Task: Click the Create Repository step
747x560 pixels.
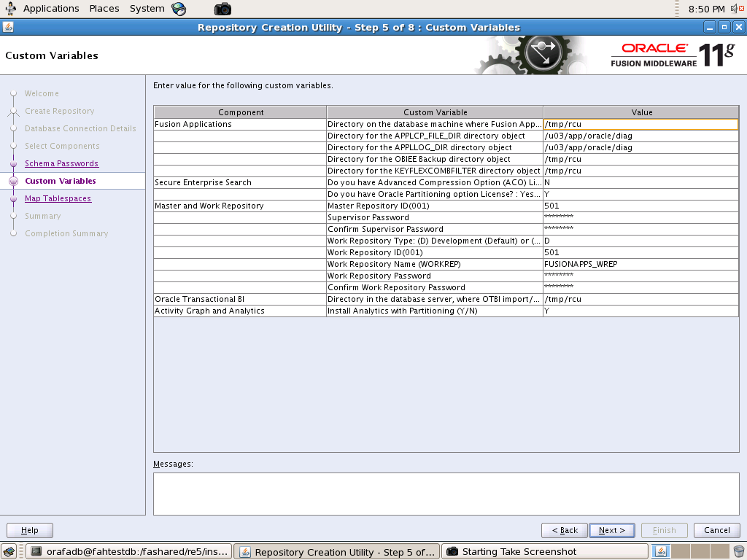Action: (x=60, y=111)
